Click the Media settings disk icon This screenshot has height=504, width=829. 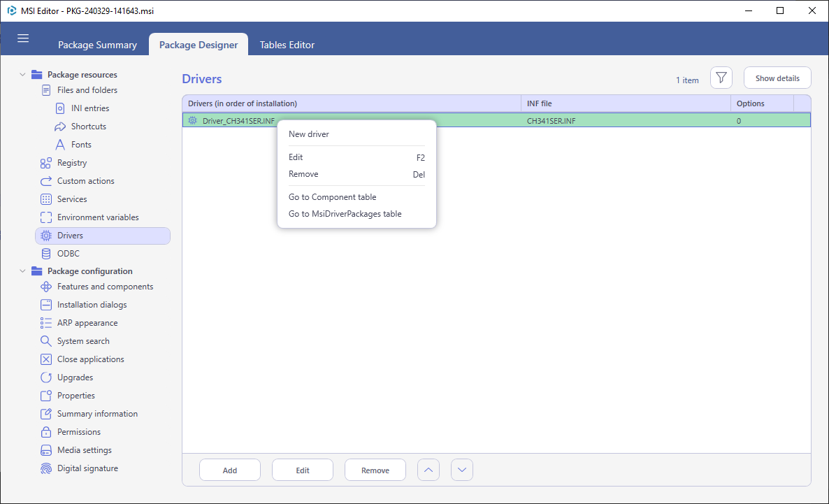[46, 450]
